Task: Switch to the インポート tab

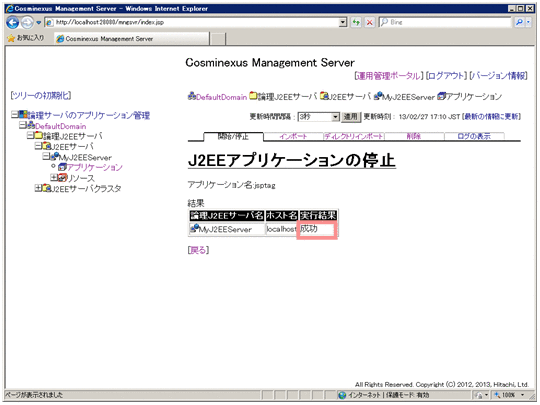Action: [x=293, y=136]
